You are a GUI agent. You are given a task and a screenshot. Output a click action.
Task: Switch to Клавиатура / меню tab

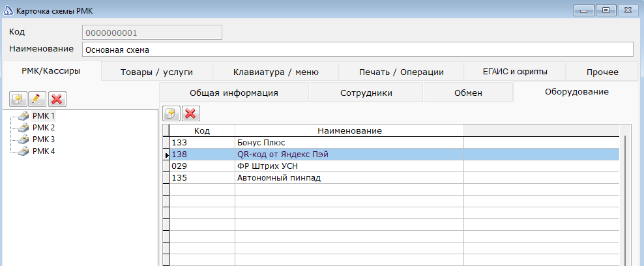[x=276, y=72]
